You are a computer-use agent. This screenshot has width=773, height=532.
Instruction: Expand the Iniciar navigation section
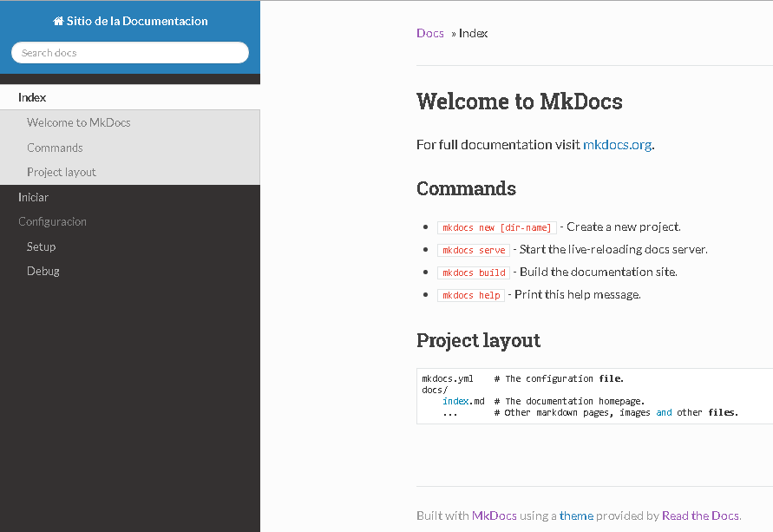pyautogui.click(x=33, y=197)
